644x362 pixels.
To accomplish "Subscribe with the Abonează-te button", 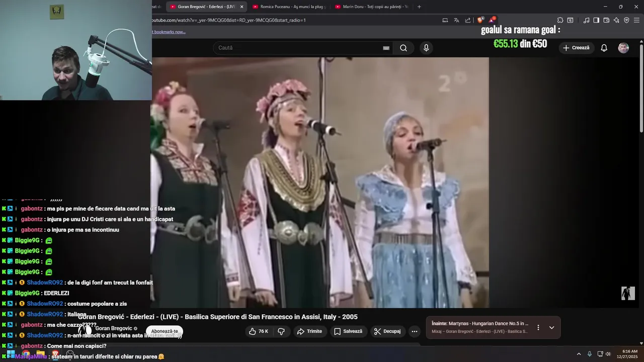I will pyautogui.click(x=165, y=331).
